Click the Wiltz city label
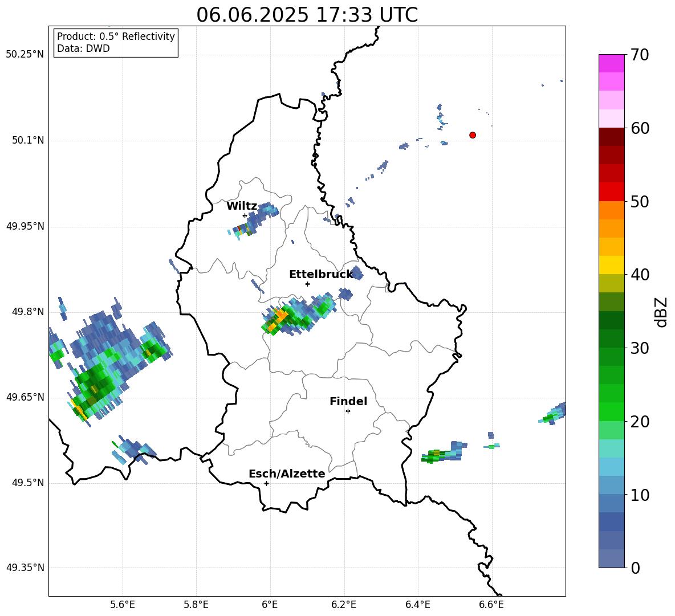675x616 pixels. [242, 206]
